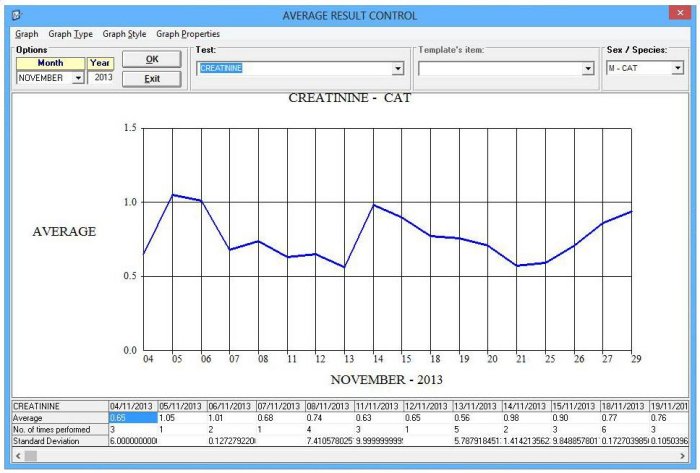Open the Graph Type menu
Viewport: 700px width, 473px height.
pos(70,34)
